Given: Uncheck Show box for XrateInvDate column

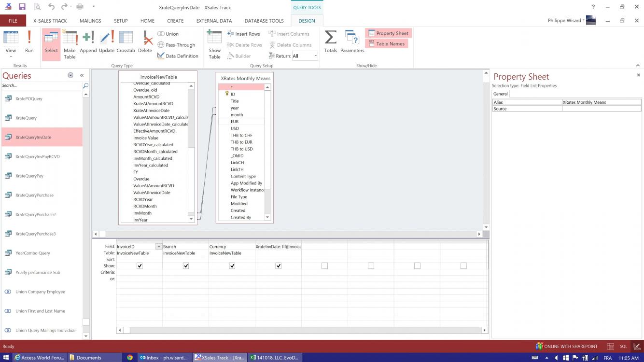Looking at the screenshot, I should coord(279,265).
